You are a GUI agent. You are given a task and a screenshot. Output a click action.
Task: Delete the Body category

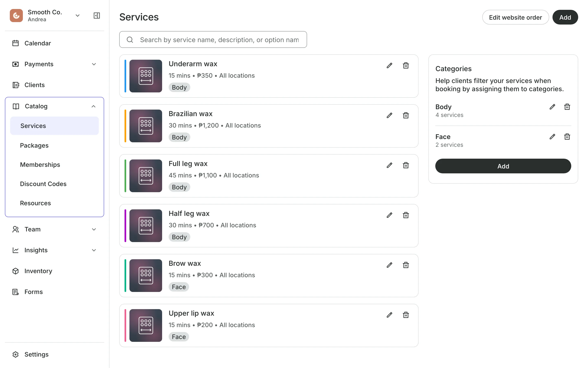(567, 107)
